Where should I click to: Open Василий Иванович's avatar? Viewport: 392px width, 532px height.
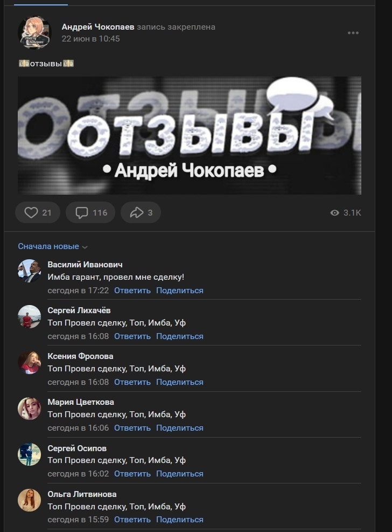point(29,271)
